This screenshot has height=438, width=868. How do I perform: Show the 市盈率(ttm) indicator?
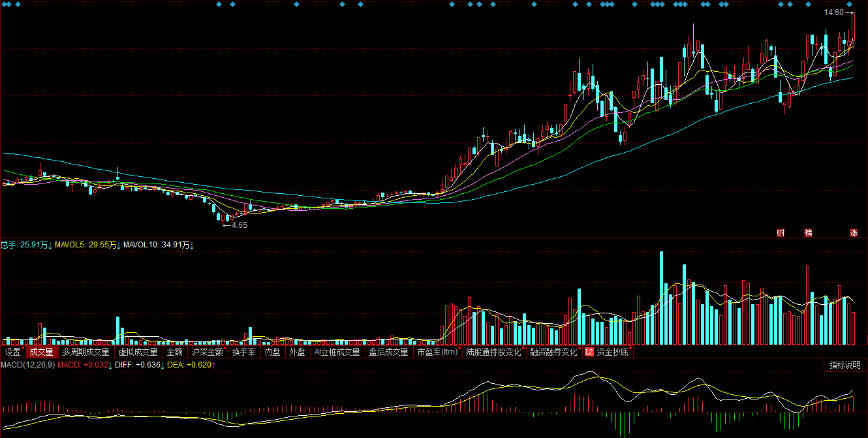[x=437, y=352]
